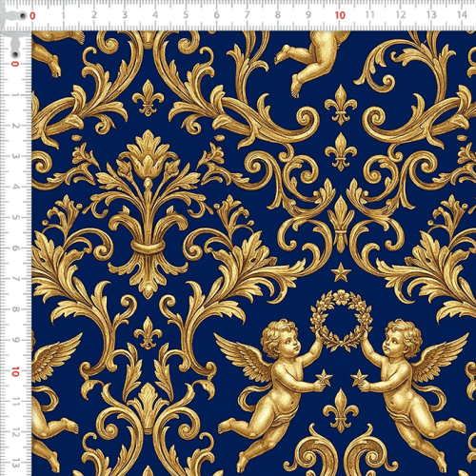Click the number 13 on the left ruler
The image size is (476, 476).
(15, 464)
